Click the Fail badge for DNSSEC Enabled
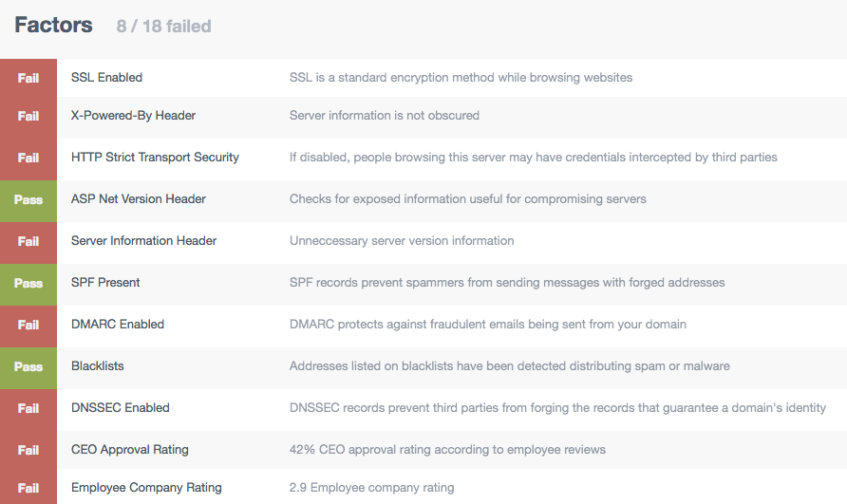This screenshot has height=504, width=847. point(28,408)
